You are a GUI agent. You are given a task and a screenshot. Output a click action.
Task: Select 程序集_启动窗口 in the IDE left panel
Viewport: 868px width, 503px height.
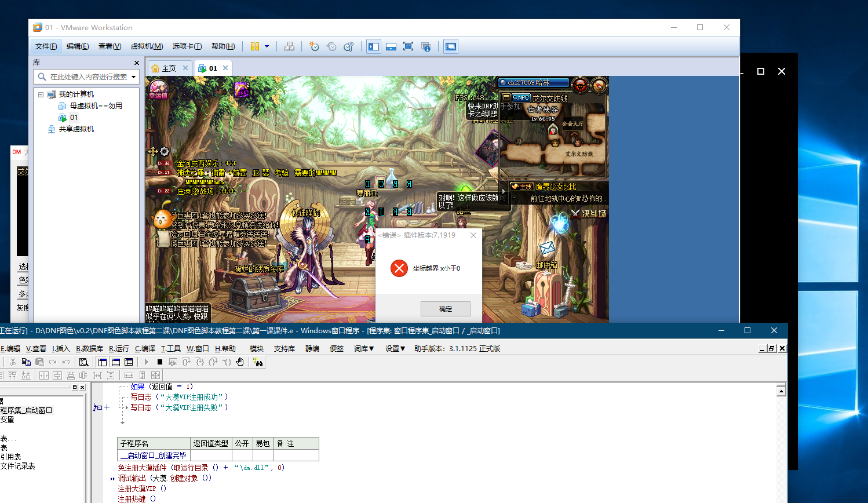pos(26,410)
